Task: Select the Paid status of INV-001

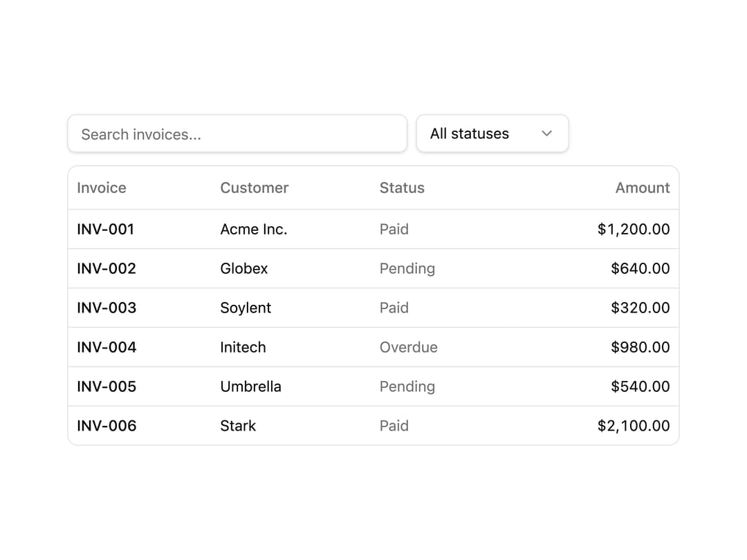Action: pos(394,229)
